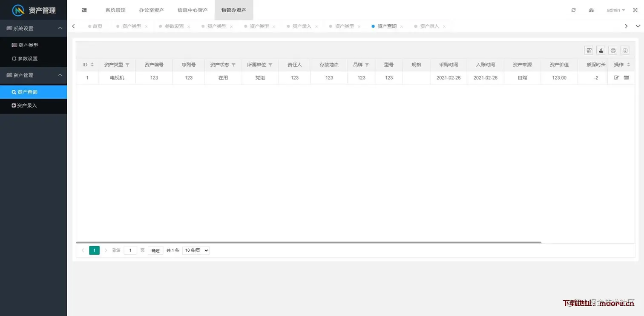Click the print icon in table toolbar
The width and height of the screenshot is (644, 316).
pyautogui.click(x=613, y=50)
